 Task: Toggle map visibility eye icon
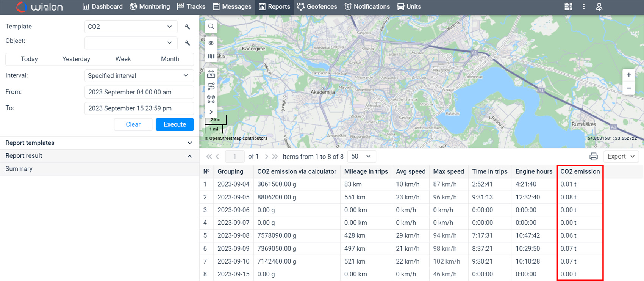pyautogui.click(x=211, y=43)
